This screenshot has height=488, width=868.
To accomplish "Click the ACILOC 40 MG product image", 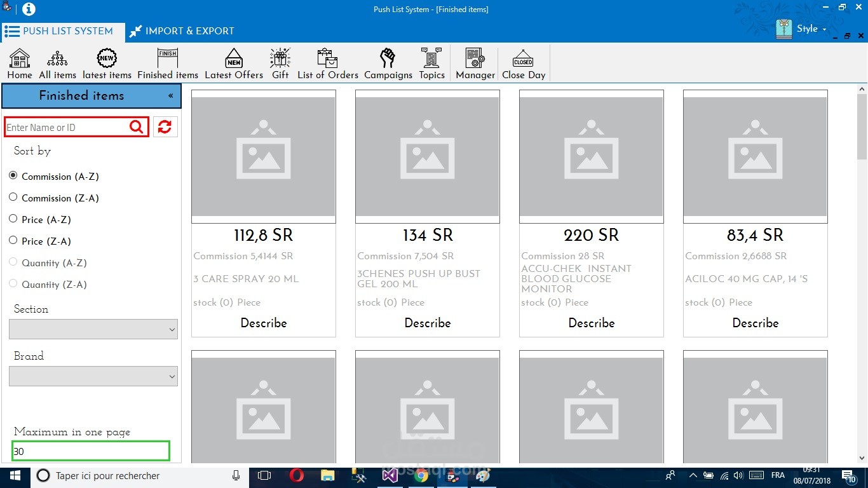I will coord(756,156).
